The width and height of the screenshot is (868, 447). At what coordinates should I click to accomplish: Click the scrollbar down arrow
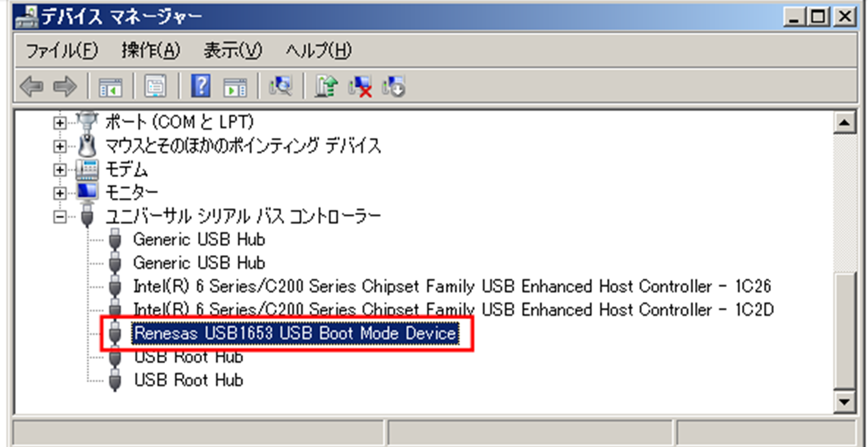point(844,402)
